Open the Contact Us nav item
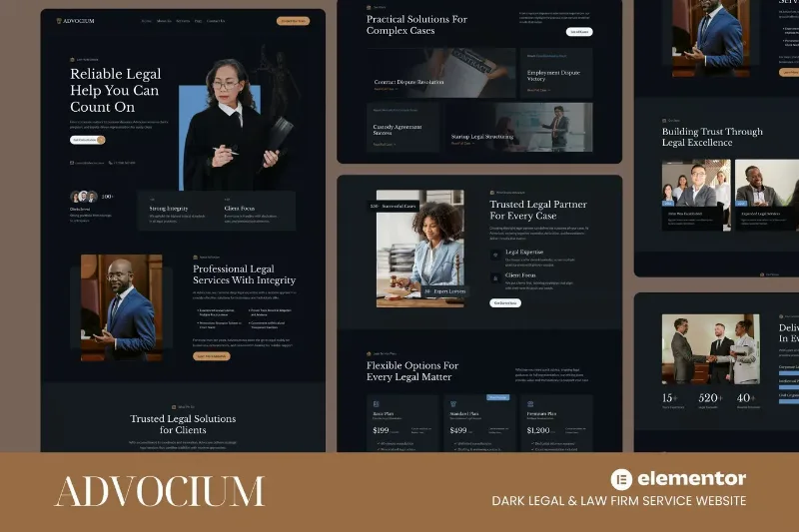The image size is (799, 532). point(216,21)
